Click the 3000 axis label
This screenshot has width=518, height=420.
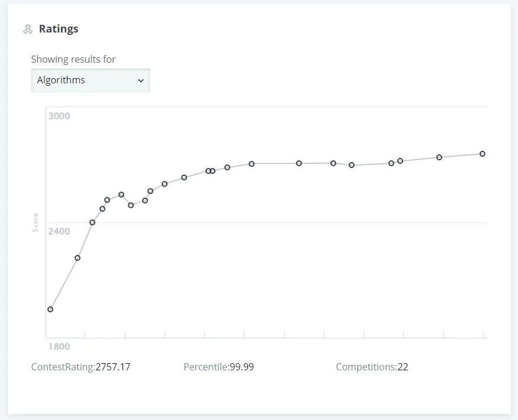[59, 116]
